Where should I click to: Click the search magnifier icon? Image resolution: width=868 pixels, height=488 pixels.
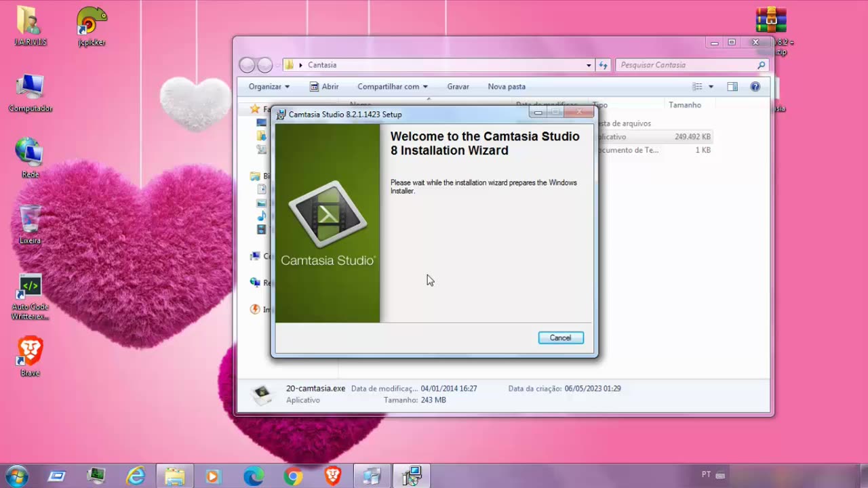click(762, 65)
